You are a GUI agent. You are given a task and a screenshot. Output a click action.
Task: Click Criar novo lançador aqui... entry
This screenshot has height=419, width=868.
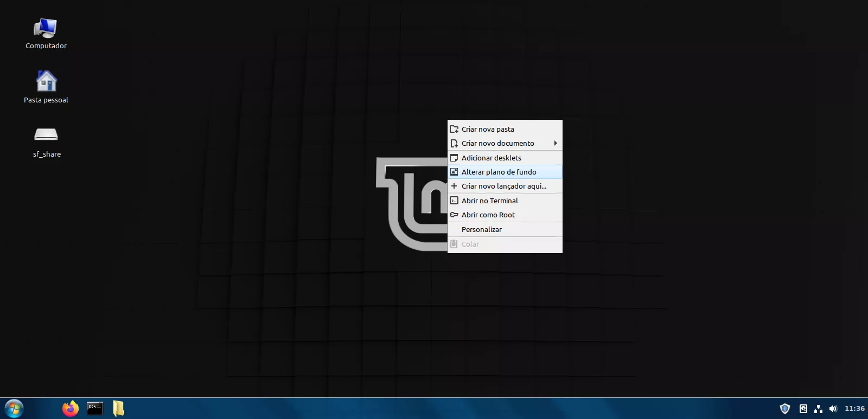tap(505, 186)
